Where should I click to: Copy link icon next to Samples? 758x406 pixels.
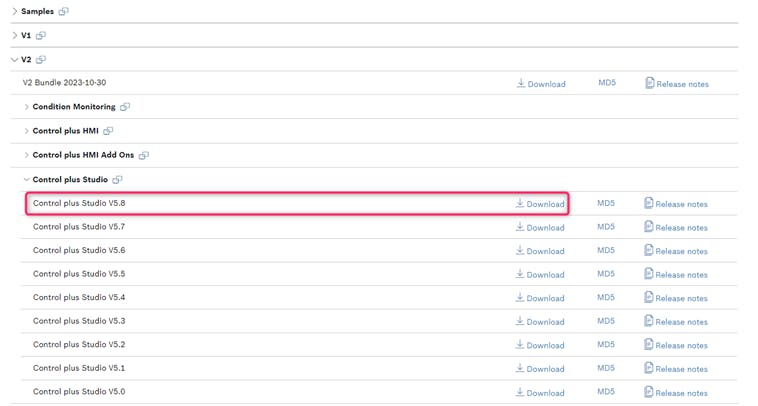coord(63,11)
